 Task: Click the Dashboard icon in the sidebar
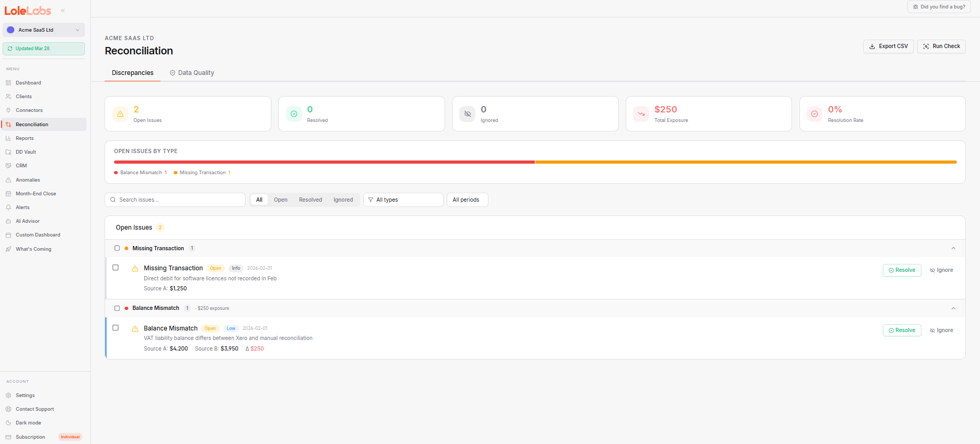8,83
